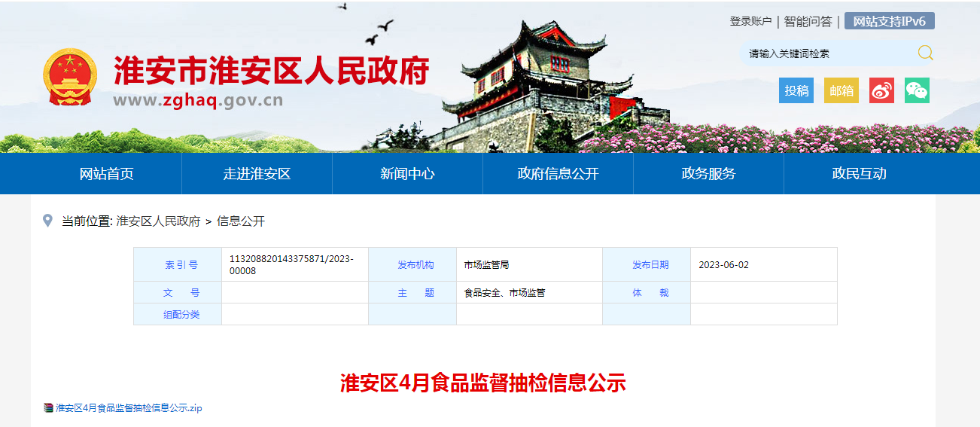Click the date 2023-06-02
The image size is (980, 427).
(x=723, y=265)
